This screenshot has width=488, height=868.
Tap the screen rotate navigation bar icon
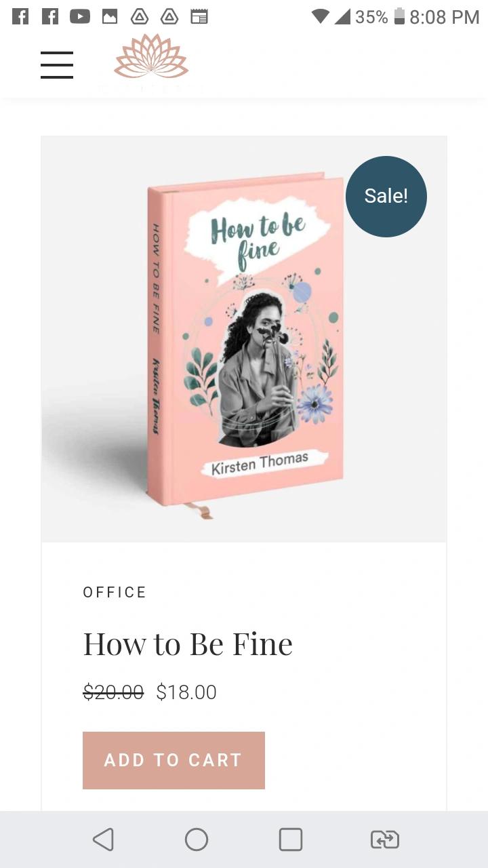385,840
